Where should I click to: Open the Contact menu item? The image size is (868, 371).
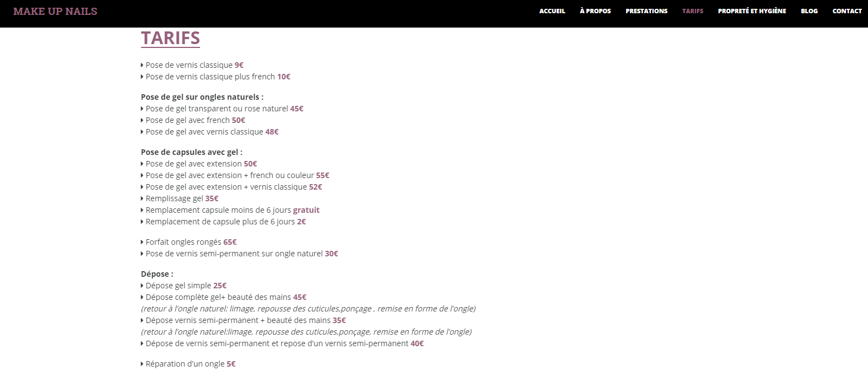847,11
